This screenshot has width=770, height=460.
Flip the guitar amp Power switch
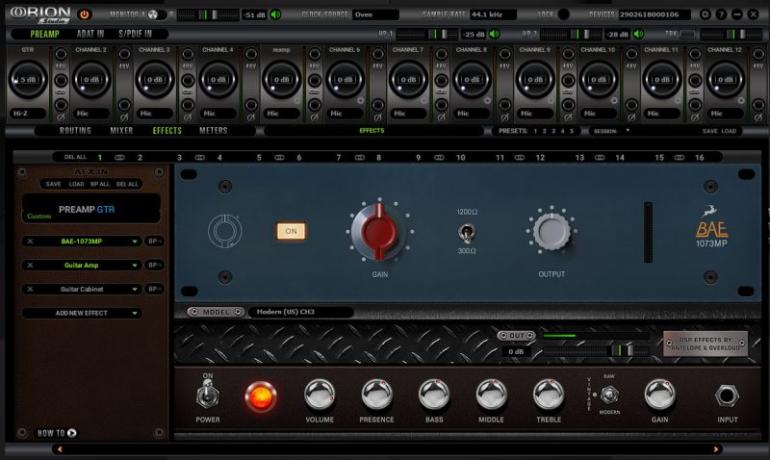[x=208, y=394]
